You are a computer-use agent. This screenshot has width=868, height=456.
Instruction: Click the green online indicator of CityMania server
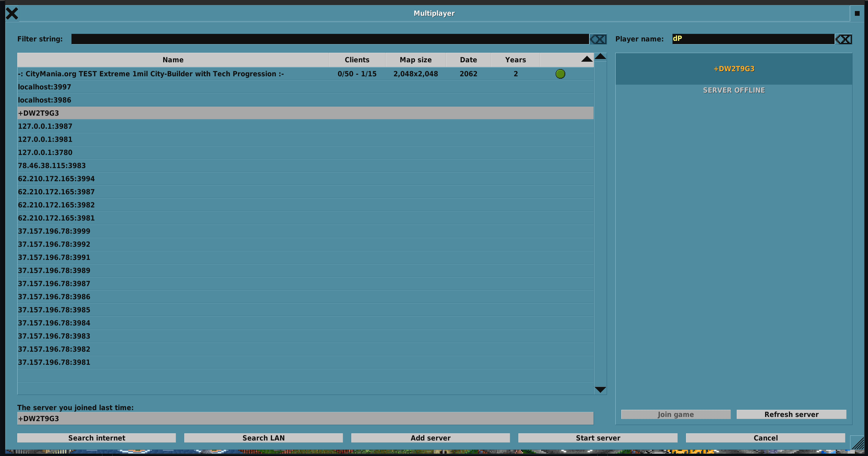[x=560, y=74]
